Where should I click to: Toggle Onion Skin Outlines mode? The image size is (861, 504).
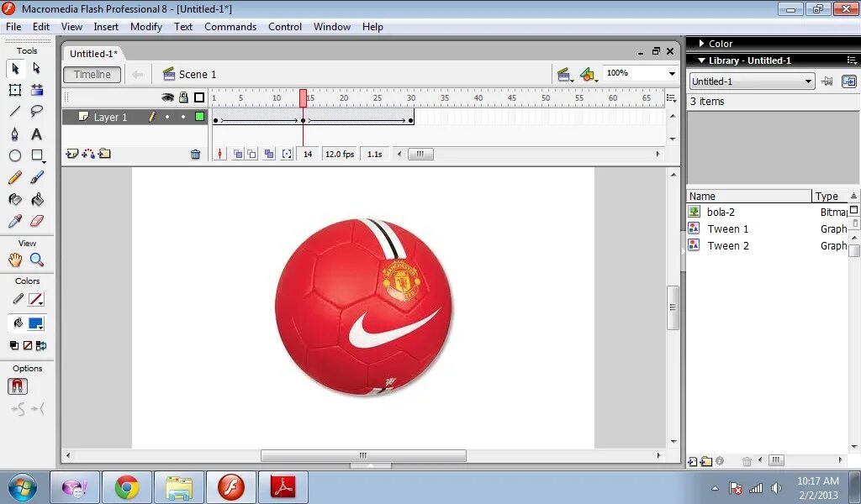point(251,154)
